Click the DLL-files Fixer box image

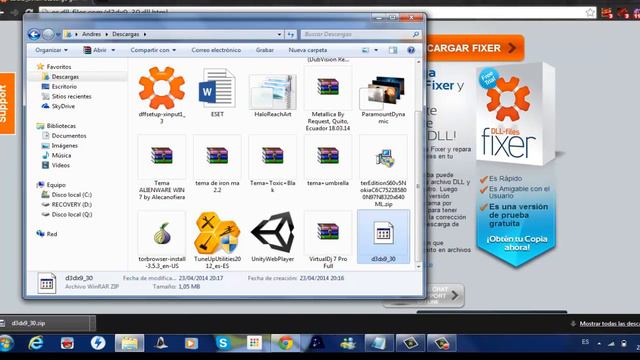[x=516, y=115]
